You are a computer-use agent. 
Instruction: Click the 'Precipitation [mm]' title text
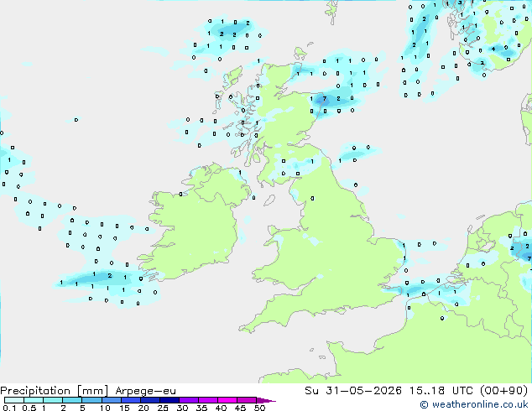click(x=55, y=391)
